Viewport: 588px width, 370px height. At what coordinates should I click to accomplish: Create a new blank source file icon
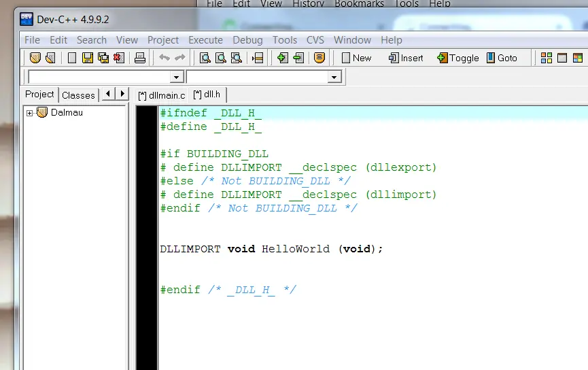click(71, 58)
